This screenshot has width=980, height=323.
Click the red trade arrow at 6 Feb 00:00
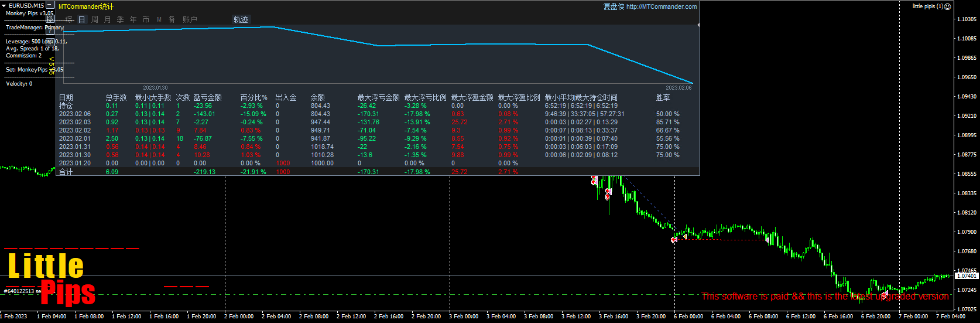point(674,239)
